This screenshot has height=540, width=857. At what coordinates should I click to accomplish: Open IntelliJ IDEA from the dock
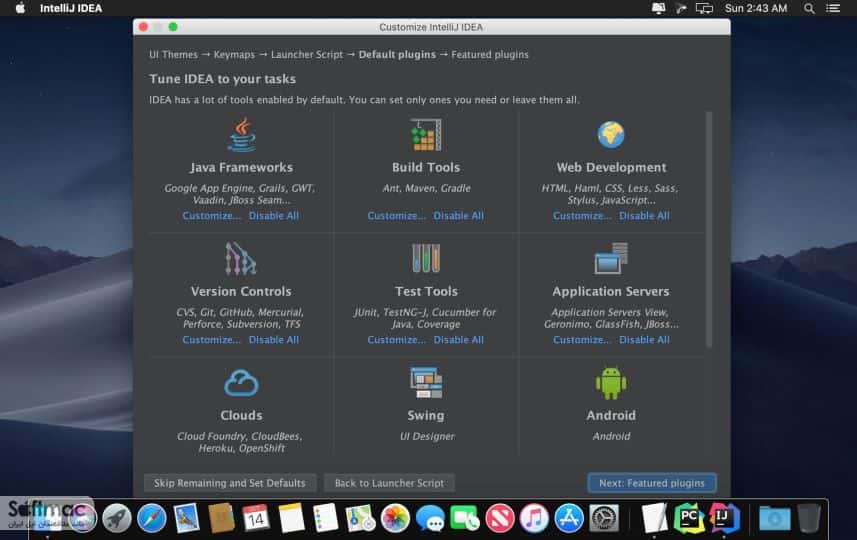(724, 517)
